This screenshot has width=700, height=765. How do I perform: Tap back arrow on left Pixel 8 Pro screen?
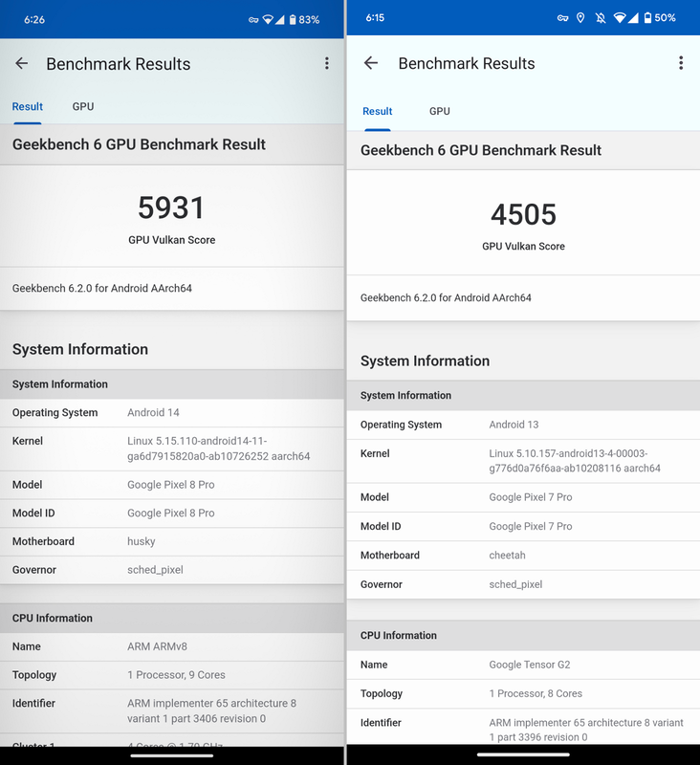point(21,63)
